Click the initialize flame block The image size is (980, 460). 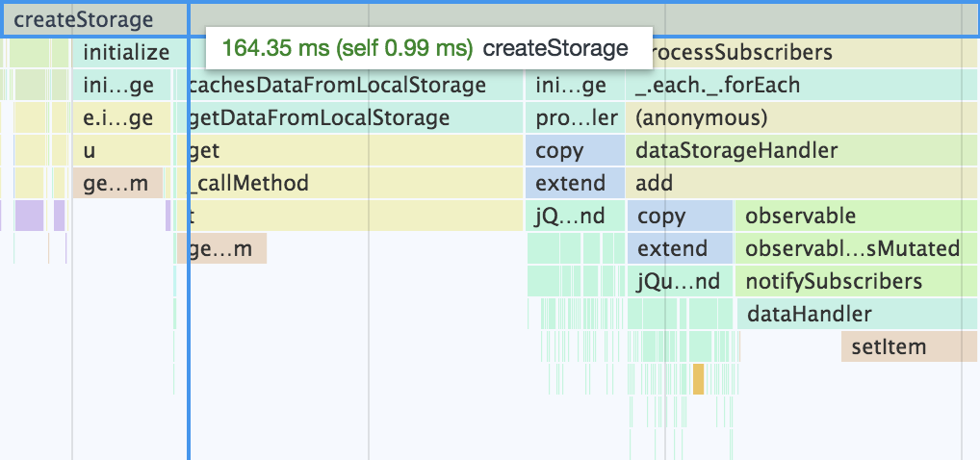tap(126, 53)
